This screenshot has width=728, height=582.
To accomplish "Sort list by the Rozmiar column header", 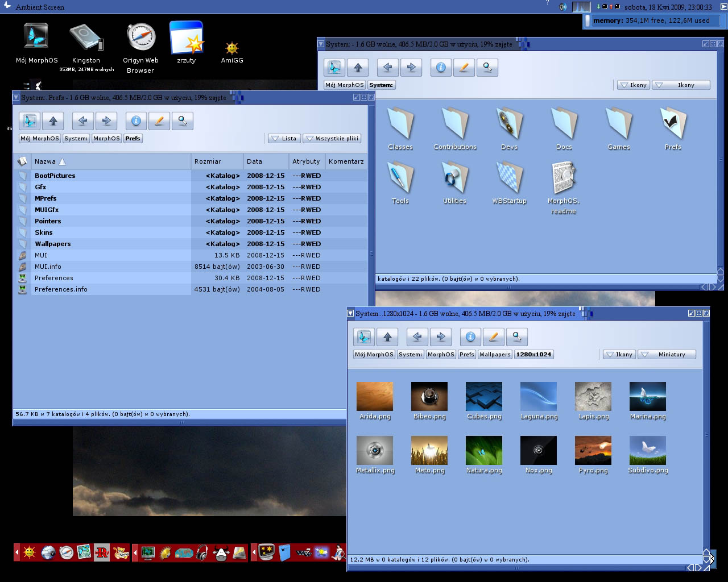I will (x=217, y=161).
